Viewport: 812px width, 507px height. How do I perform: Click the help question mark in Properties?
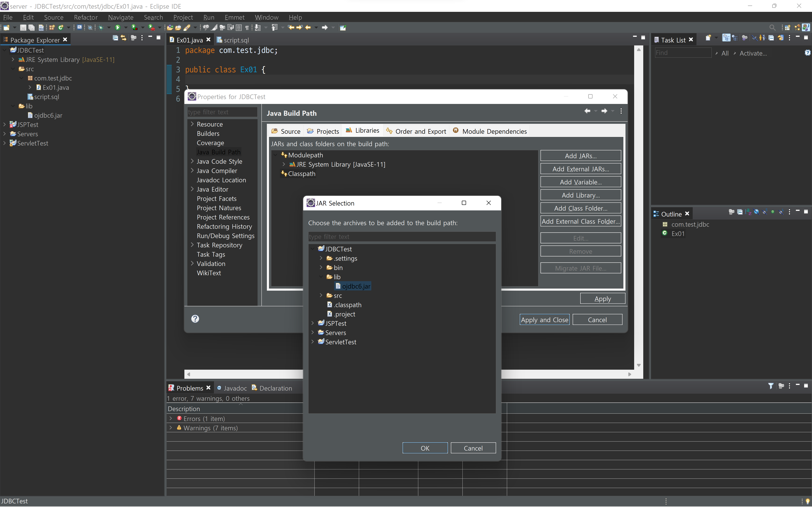click(195, 319)
